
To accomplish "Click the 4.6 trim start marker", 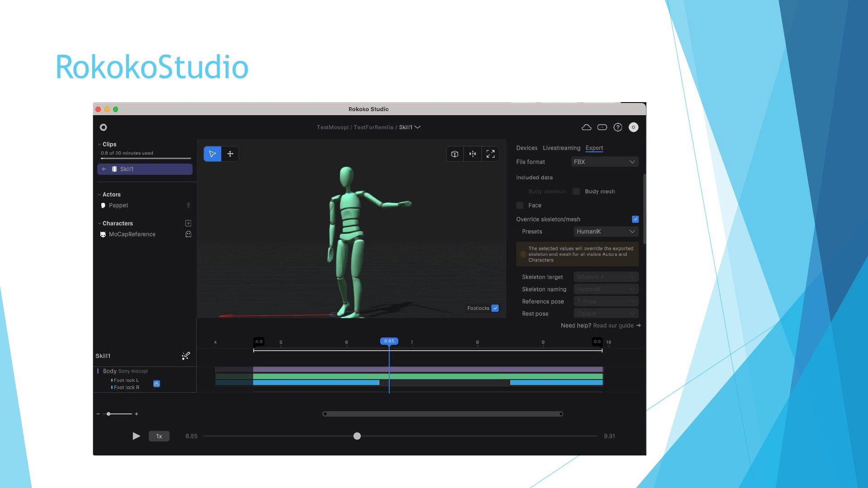I will (x=259, y=342).
